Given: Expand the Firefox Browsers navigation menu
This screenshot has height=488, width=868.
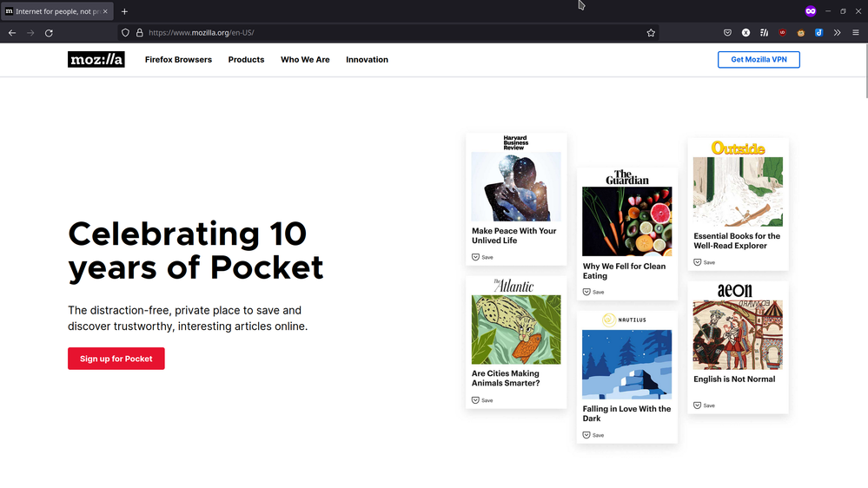Looking at the screenshot, I should point(178,60).
